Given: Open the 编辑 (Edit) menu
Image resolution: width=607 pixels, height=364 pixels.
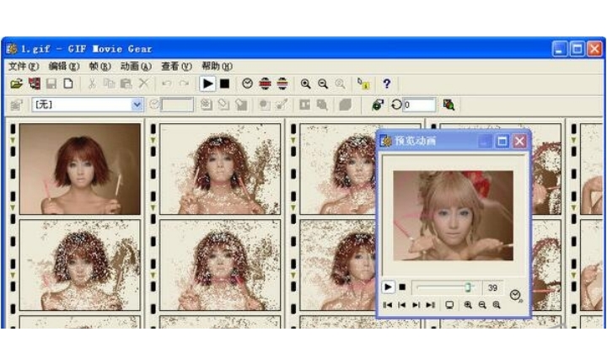Looking at the screenshot, I should (64, 67).
